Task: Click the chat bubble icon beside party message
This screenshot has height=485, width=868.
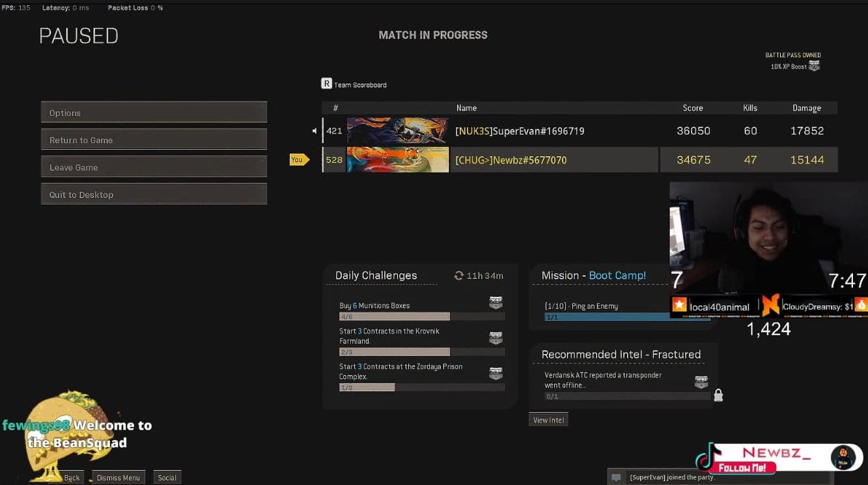Action: point(615,477)
